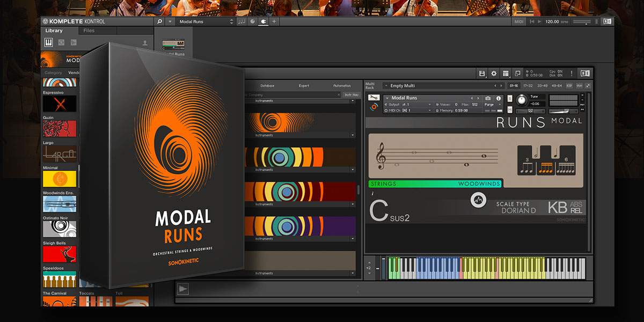
Task: Select the Sleigh Bells library thumbnail
Action: click(59, 254)
